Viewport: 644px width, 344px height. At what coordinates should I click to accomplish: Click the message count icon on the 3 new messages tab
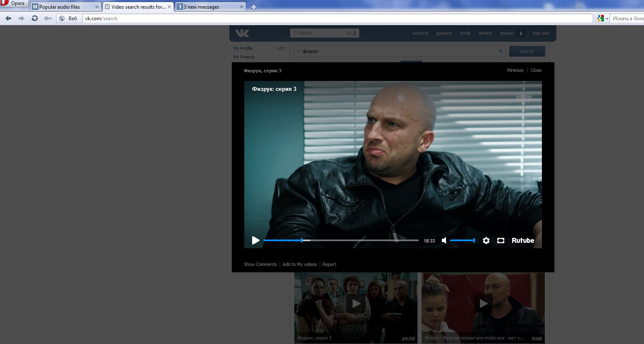coord(179,7)
